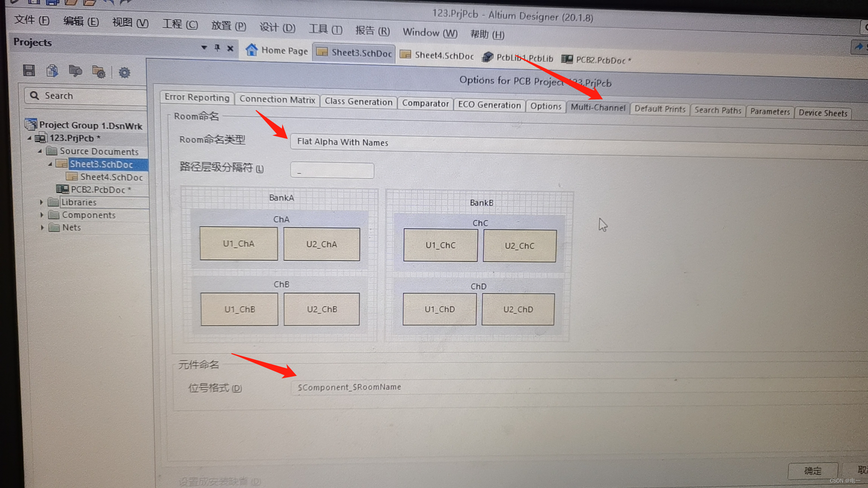Image resolution: width=868 pixels, height=488 pixels.
Task: Click the open project folder icon
Action: click(x=75, y=71)
